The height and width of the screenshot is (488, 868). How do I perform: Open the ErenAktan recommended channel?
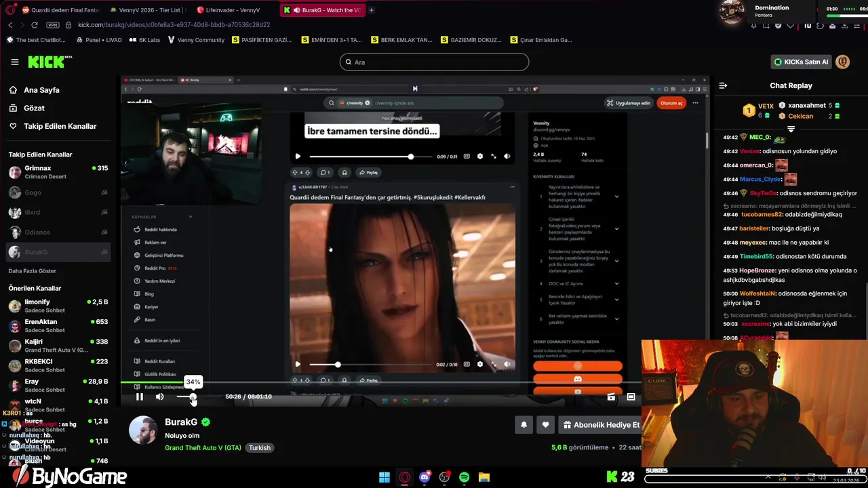(58, 326)
